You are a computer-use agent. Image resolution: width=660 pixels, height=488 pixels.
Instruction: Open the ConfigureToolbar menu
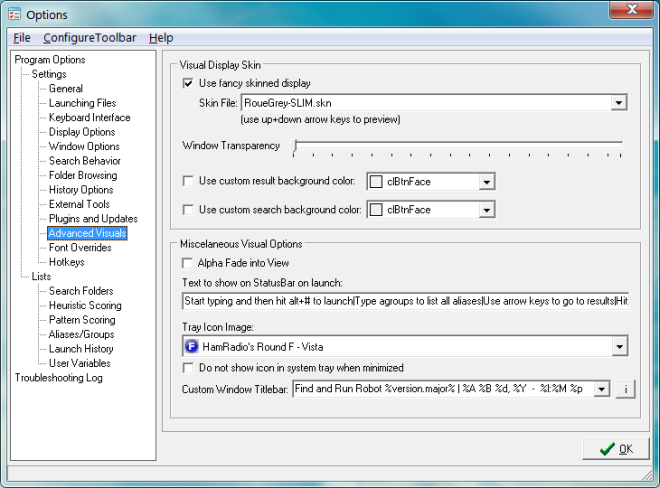pos(89,38)
